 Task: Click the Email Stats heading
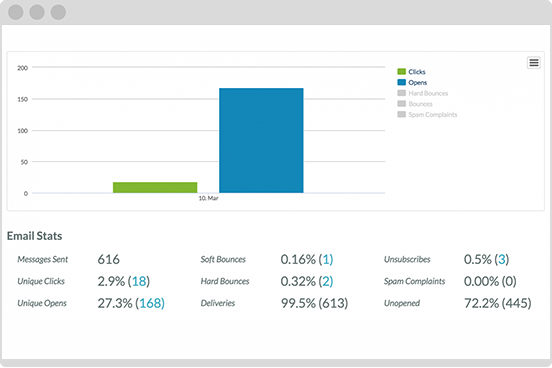point(34,236)
